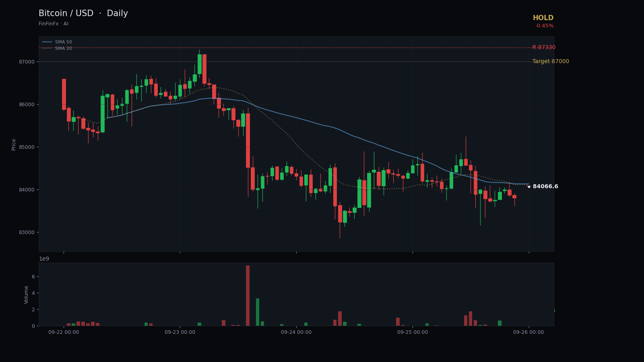This screenshot has height=362, width=644.
Task: Click the volume axis tick 6
Action: pyautogui.click(x=33, y=277)
